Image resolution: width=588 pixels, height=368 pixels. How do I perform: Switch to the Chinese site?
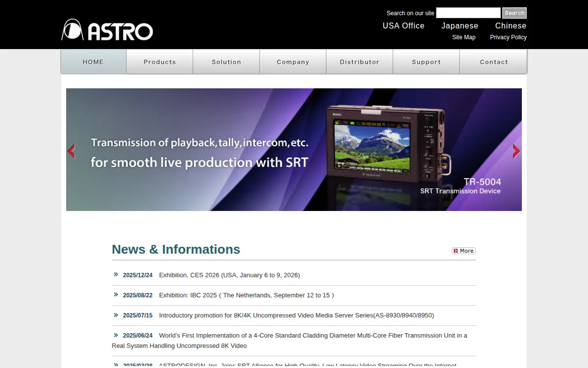[511, 26]
